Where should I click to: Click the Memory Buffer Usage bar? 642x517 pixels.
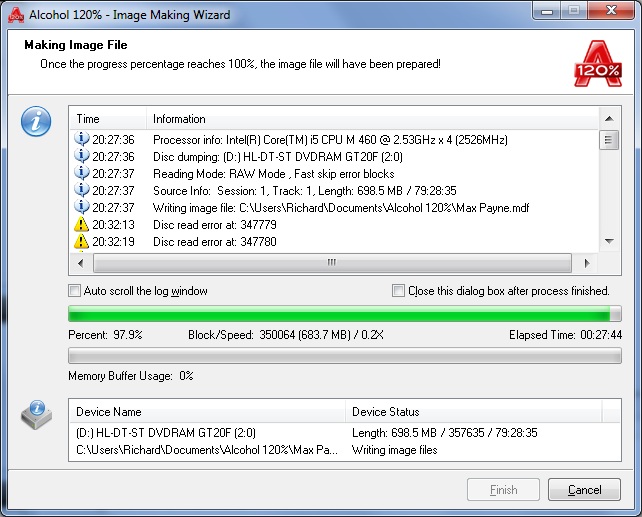click(345, 356)
